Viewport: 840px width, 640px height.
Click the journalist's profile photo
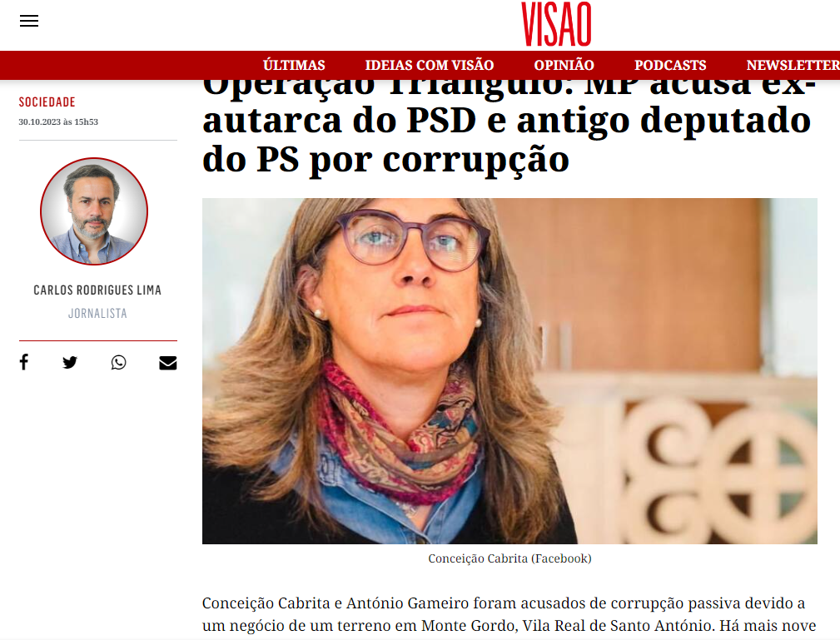[94, 211]
